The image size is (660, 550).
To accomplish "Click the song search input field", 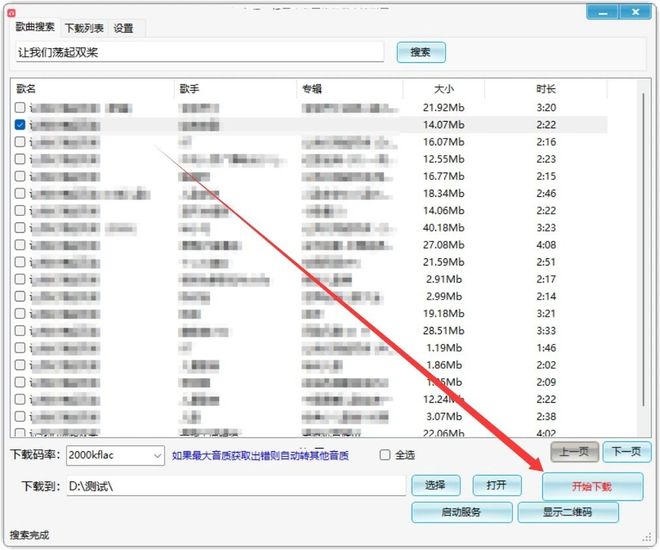I will pyautogui.click(x=200, y=52).
